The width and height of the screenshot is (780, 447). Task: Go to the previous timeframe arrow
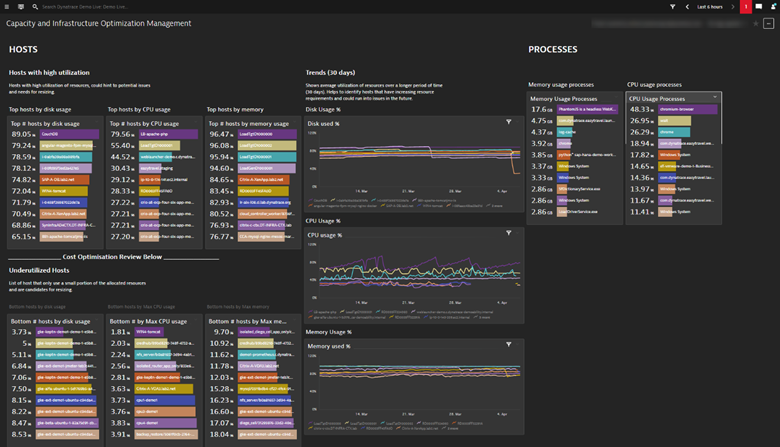(687, 6)
